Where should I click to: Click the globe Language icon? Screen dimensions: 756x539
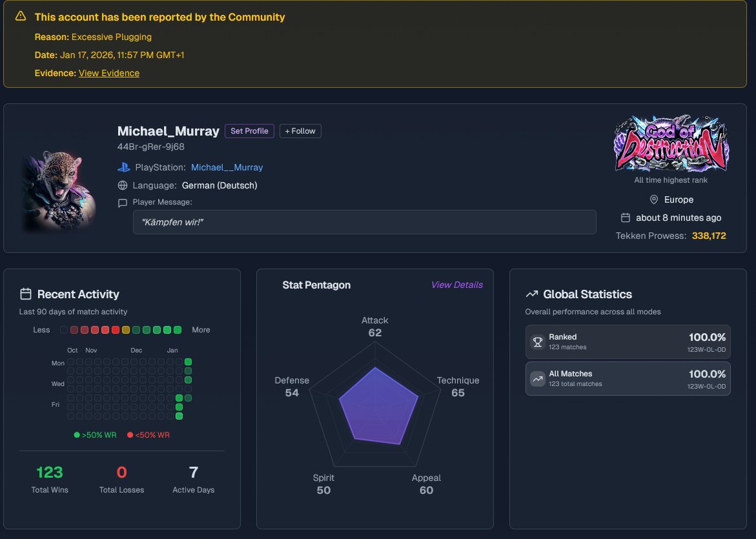(123, 185)
